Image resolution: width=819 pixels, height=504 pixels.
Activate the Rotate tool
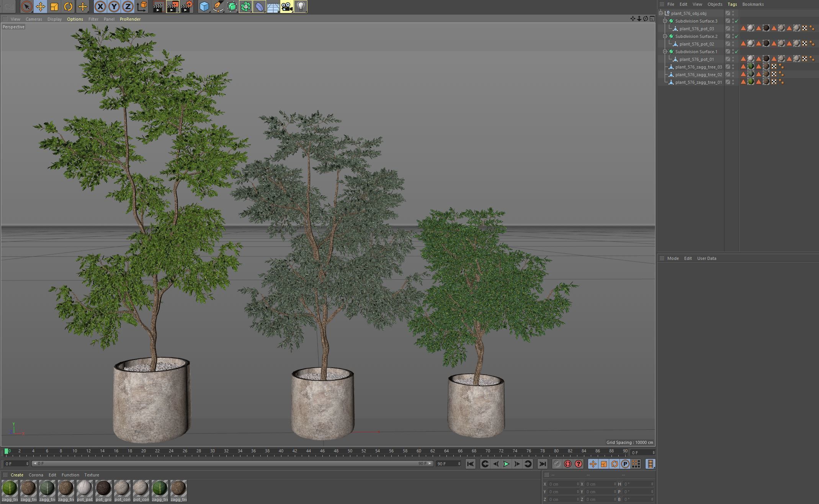pyautogui.click(x=68, y=7)
